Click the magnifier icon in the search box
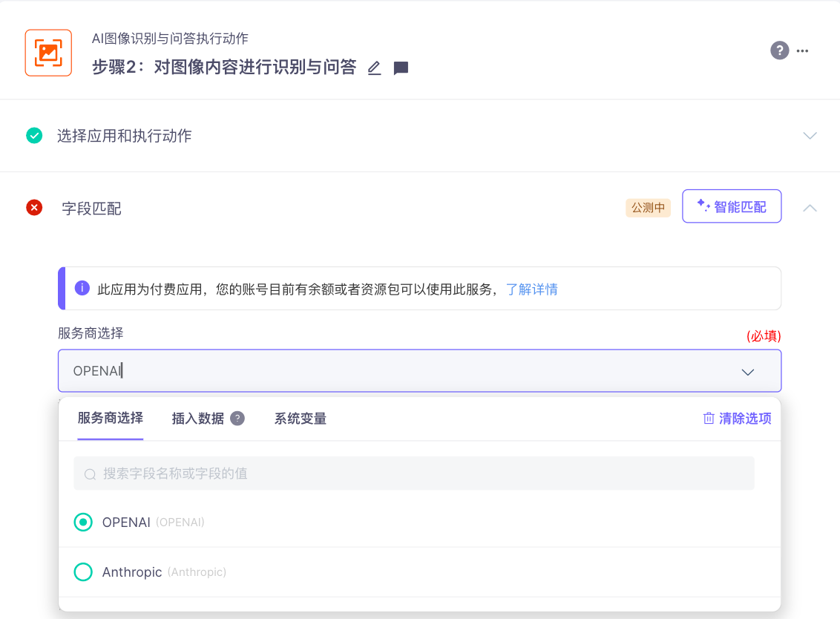Viewport: 840px width, 619px height. 90,474
